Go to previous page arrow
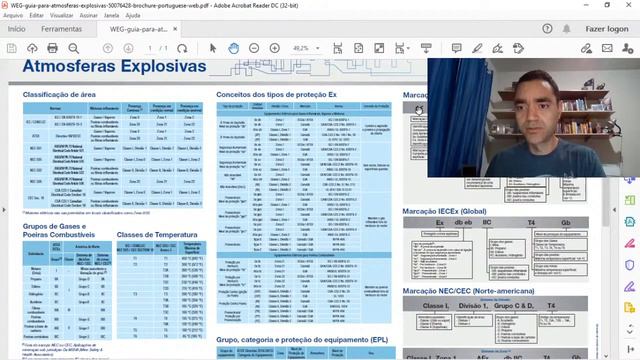Viewport: 640px width, 360px height. point(108,48)
